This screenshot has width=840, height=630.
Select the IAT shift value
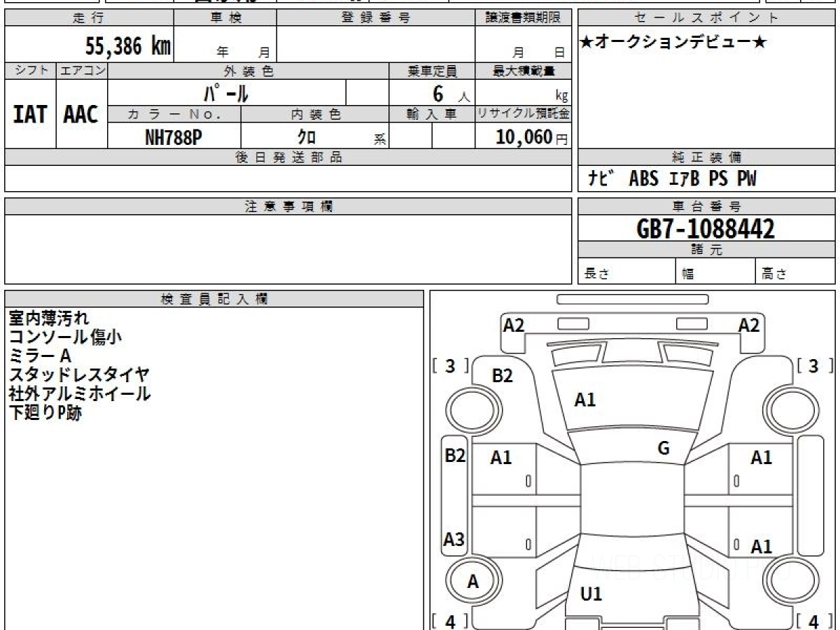30,115
